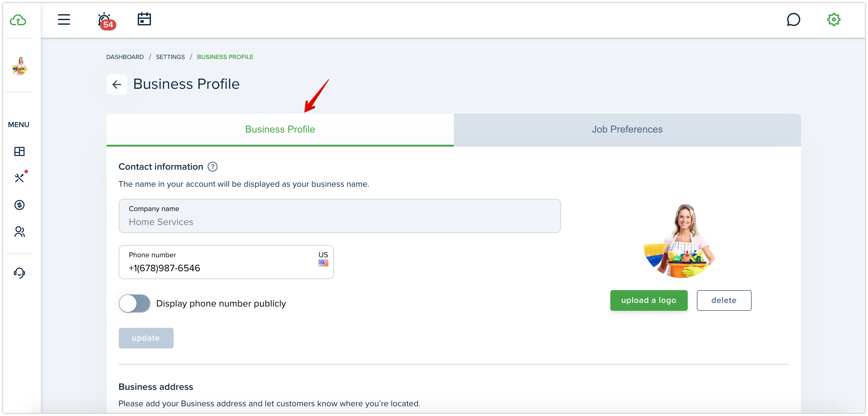Click the delete logo button
The width and height of the screenshot is (868, 416).
tap(724, 300)
